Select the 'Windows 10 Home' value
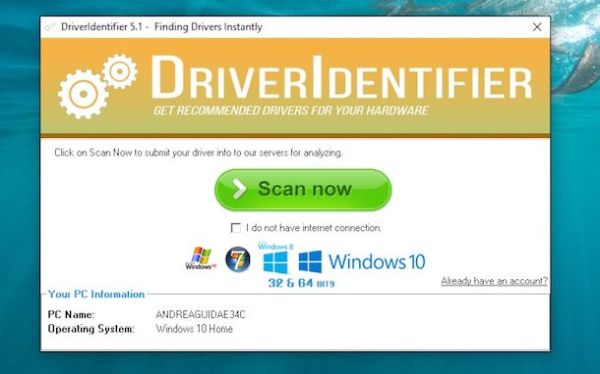 click(x=194, y=329)
